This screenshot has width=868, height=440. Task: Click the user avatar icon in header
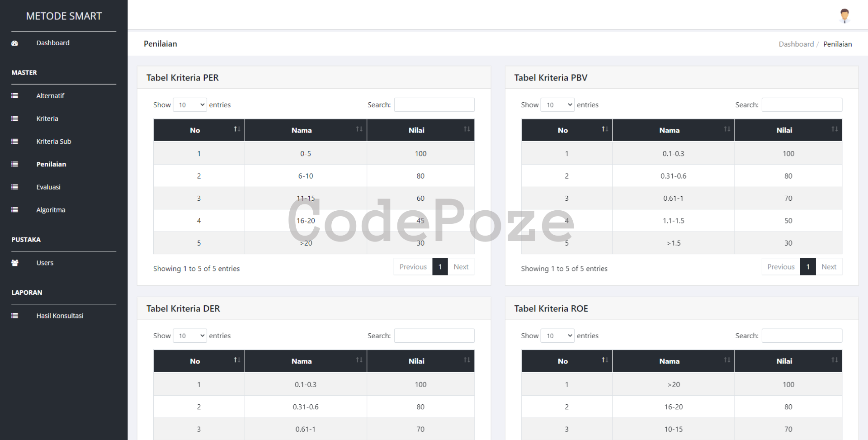pyautogui.click(x=844, y=15)
